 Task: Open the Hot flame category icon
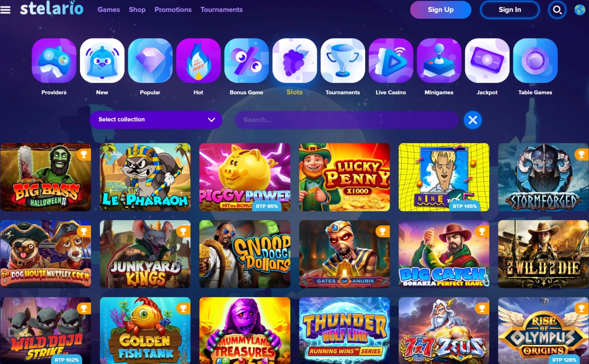(198, 61)
